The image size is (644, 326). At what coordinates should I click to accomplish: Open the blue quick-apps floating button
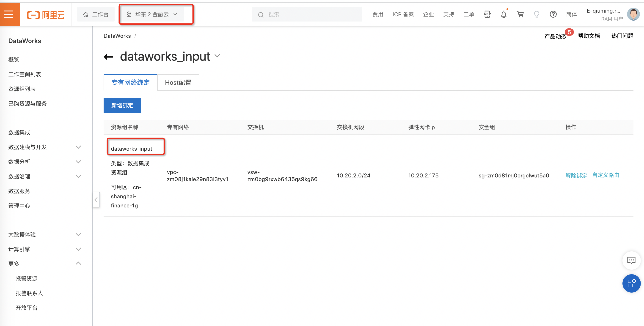(631, 283)
